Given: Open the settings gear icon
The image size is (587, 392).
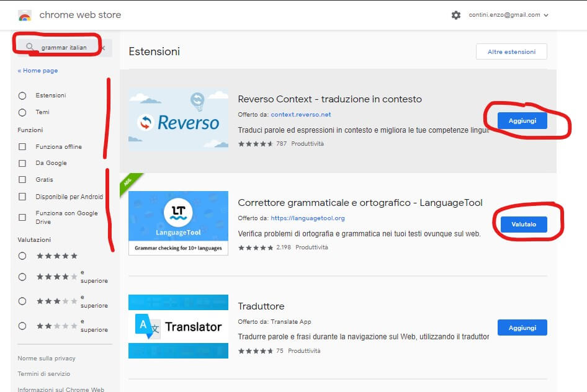Looking at the screenshot, I should 456,15.
